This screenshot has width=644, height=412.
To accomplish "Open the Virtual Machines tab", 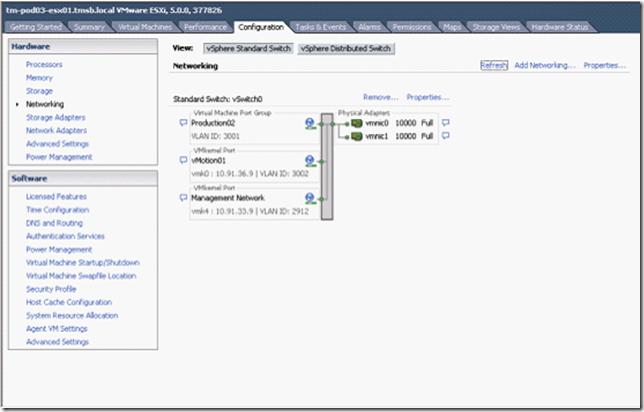I will (145, 27).
